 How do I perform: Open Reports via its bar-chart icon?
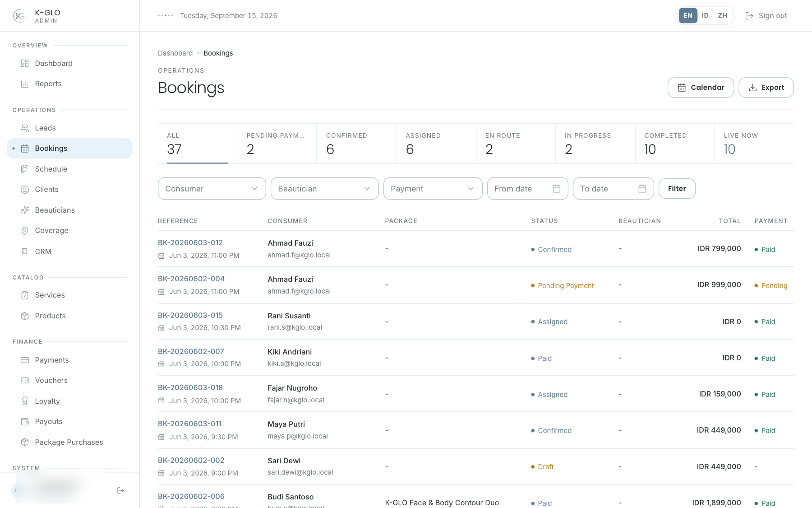point(25,84)
